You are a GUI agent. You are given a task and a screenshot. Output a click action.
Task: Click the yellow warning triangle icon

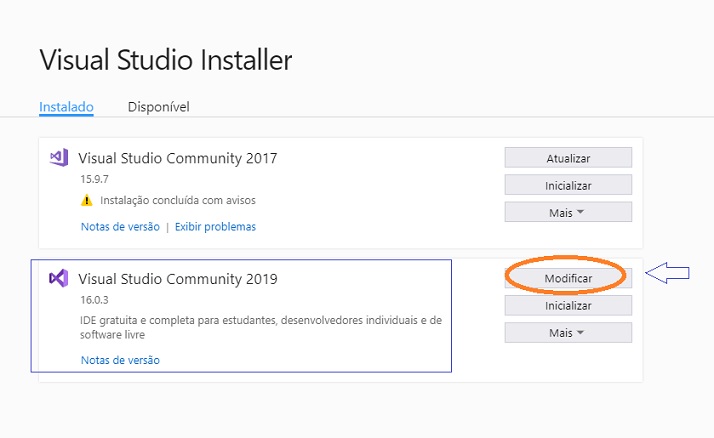87,200
